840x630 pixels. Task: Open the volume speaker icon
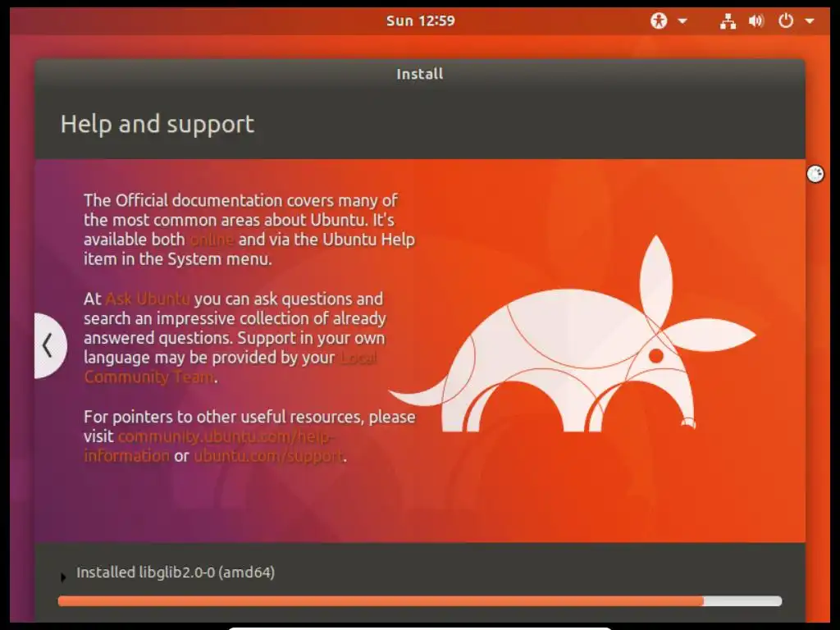[756, 21]
